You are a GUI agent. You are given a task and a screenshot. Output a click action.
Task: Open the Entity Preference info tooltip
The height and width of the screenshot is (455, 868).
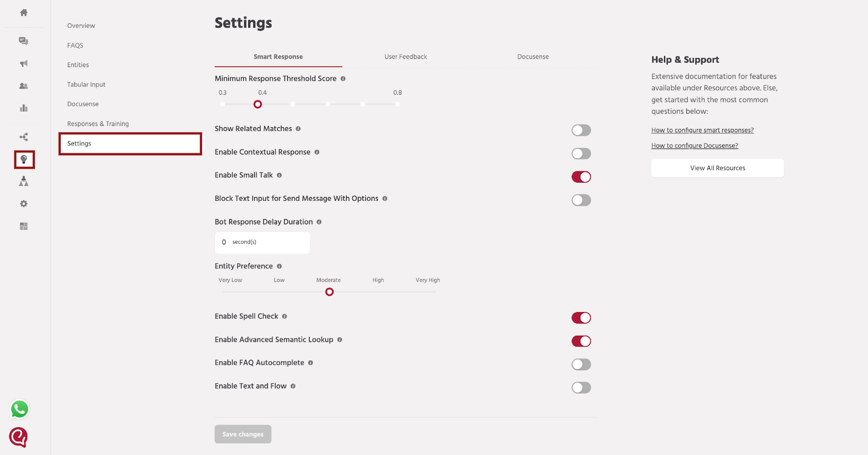pos(280,266)
